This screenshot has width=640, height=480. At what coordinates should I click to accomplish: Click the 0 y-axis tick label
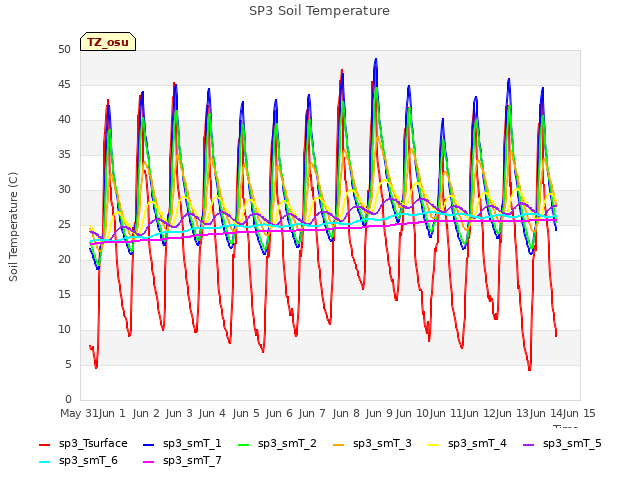point(68,400)
